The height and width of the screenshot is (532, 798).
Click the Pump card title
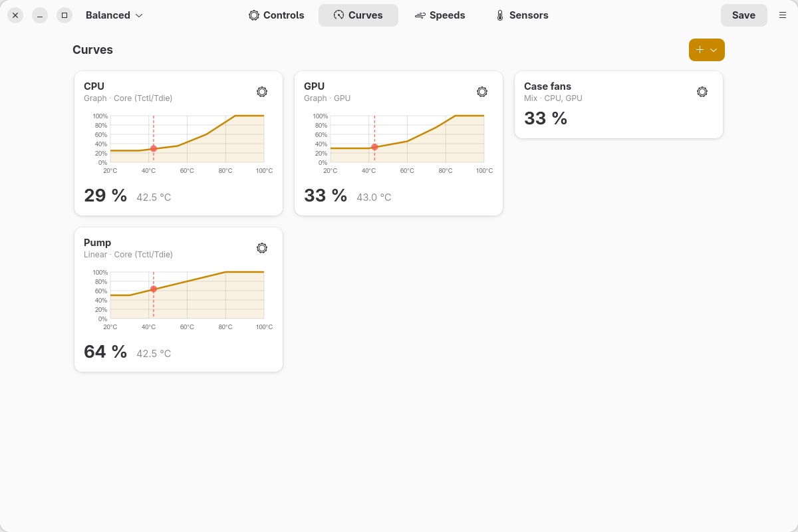point(97,243)
